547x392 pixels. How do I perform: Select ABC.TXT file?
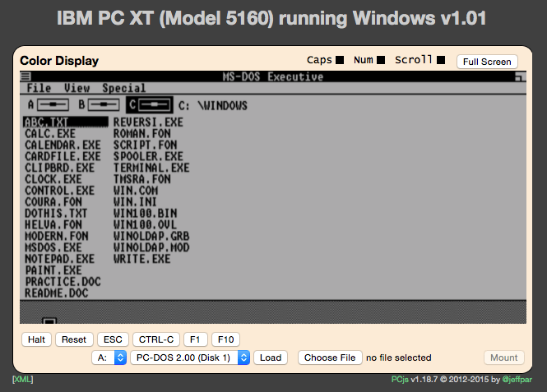click(x=66, y=122)
